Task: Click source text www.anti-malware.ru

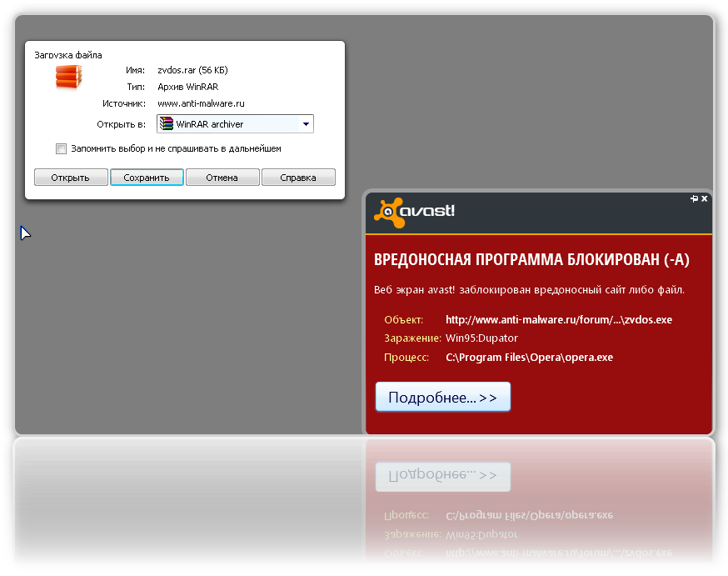Action: point(201,103)
